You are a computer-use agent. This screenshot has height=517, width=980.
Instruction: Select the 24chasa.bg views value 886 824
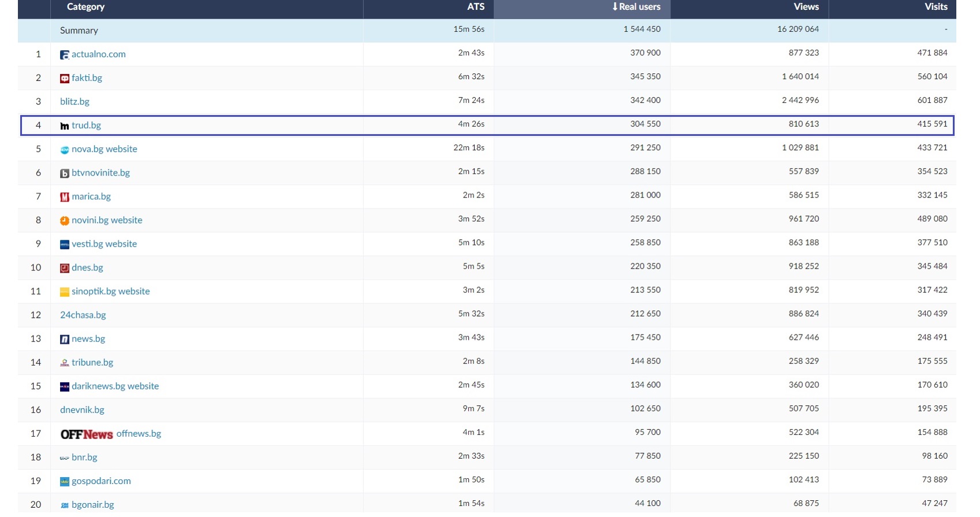804,314
